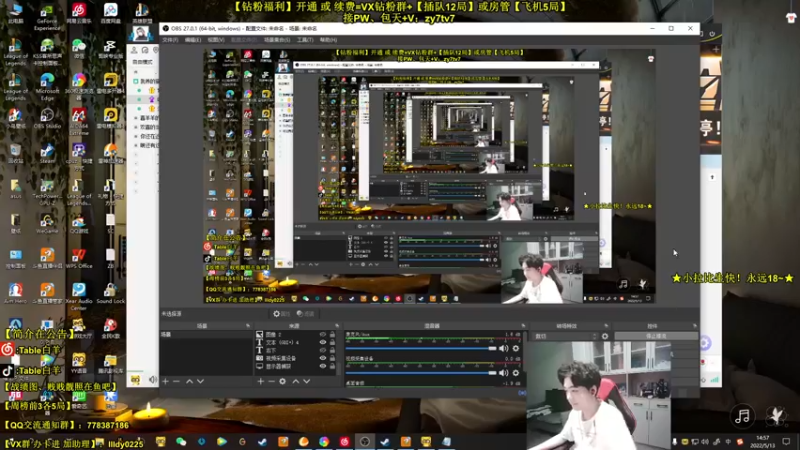The width and height of the screenshot is (800, 450).
Task: Select the Microsoft Edge desktop icon
Action: tap(47, 87)
